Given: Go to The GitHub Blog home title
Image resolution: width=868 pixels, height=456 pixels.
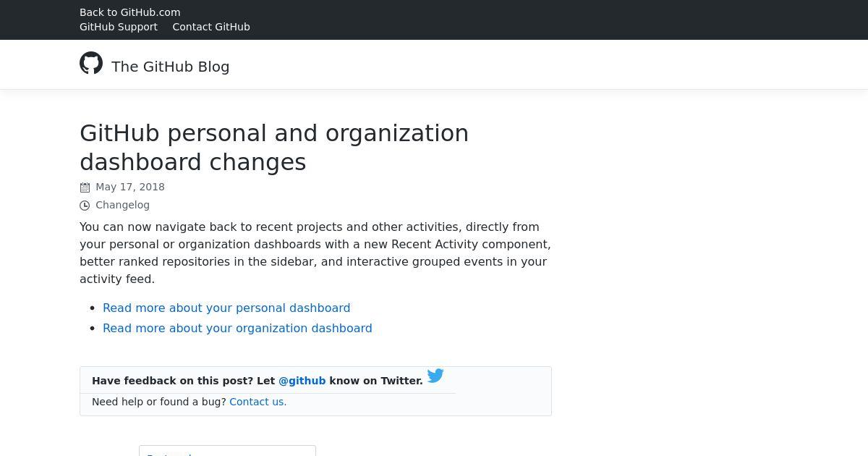Looking at the screenshot, I should click(171, 67).
